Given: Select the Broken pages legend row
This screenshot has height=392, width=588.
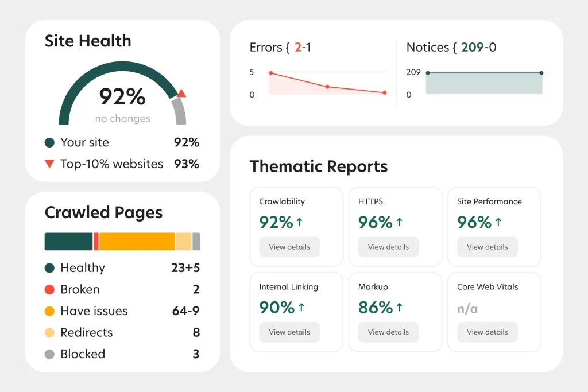Looking at the screenshot, I should pos(122,289).
